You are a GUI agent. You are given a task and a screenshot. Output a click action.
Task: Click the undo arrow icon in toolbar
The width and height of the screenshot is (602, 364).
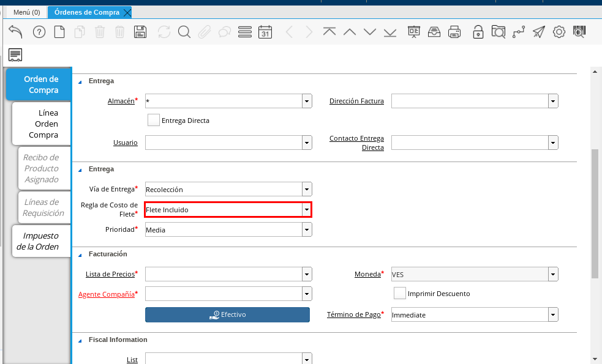15,32
